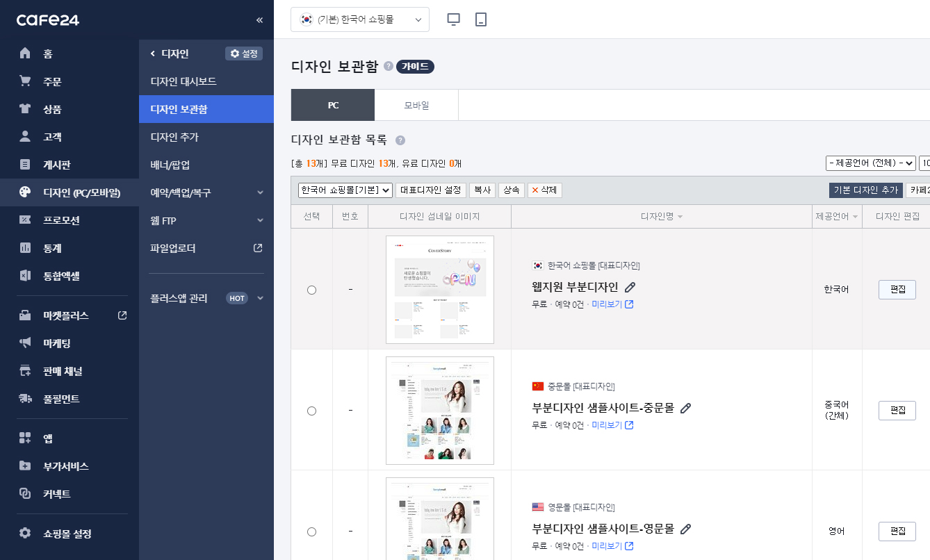Click the folder-plus icon beside 부가서비스
Screen dimensions: 930x560
click(x=25, y=466)
